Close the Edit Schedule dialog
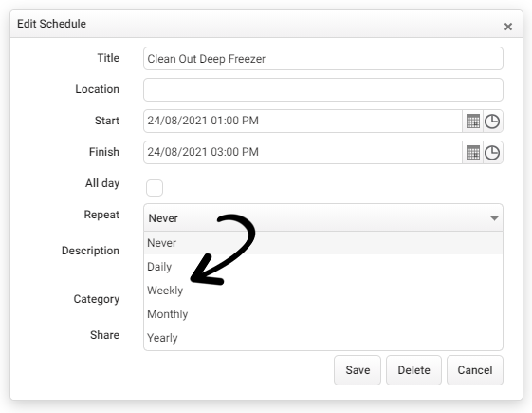Screen dimensions: 532x413 point(508,27)
